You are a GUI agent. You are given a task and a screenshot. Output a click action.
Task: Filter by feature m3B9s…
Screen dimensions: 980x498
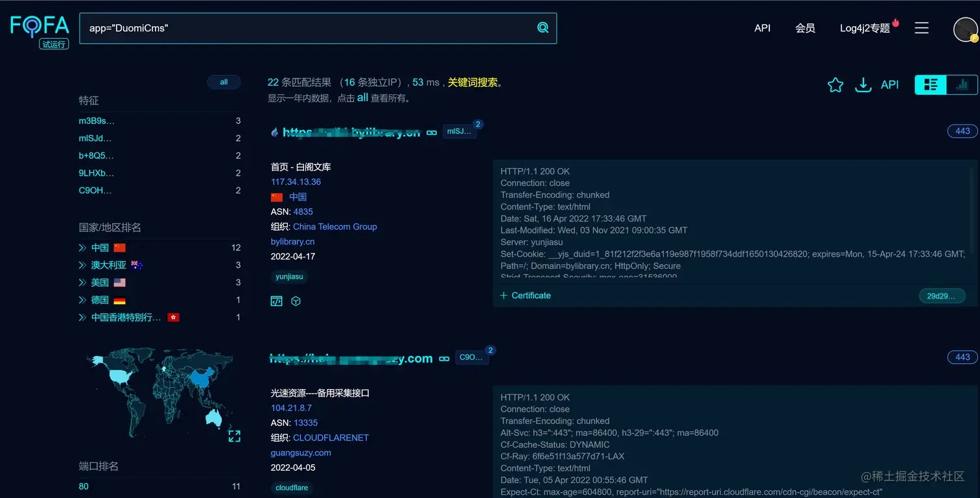tap(97, 121)
